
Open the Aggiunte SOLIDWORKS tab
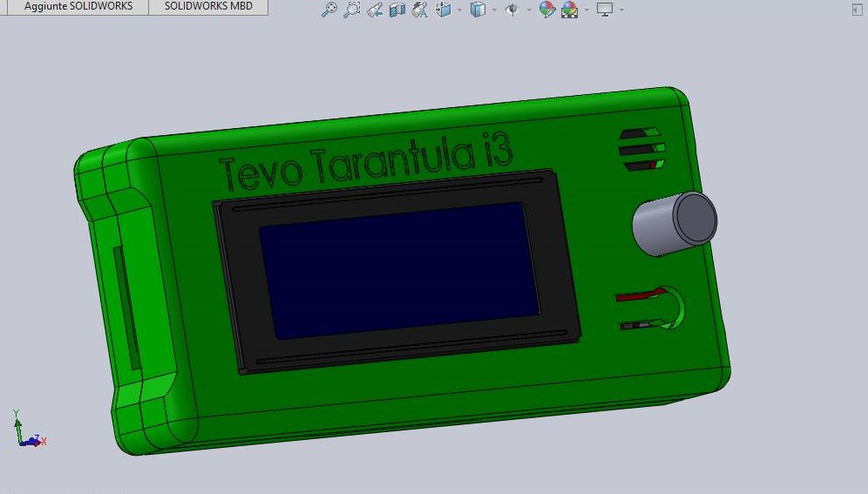point(78,7)
